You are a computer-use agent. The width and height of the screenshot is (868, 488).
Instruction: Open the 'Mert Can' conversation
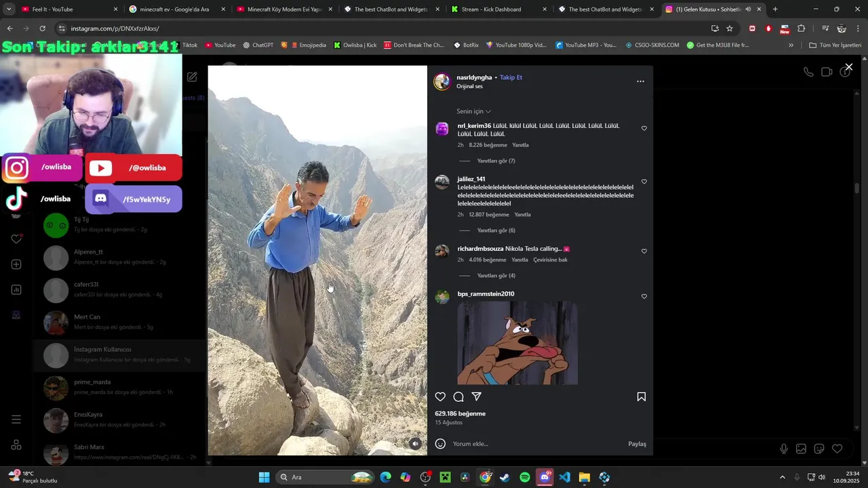pos(119,322)
